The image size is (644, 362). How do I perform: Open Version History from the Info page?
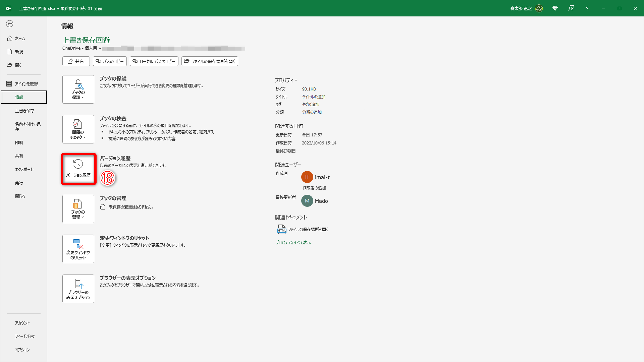pos(78,169)
